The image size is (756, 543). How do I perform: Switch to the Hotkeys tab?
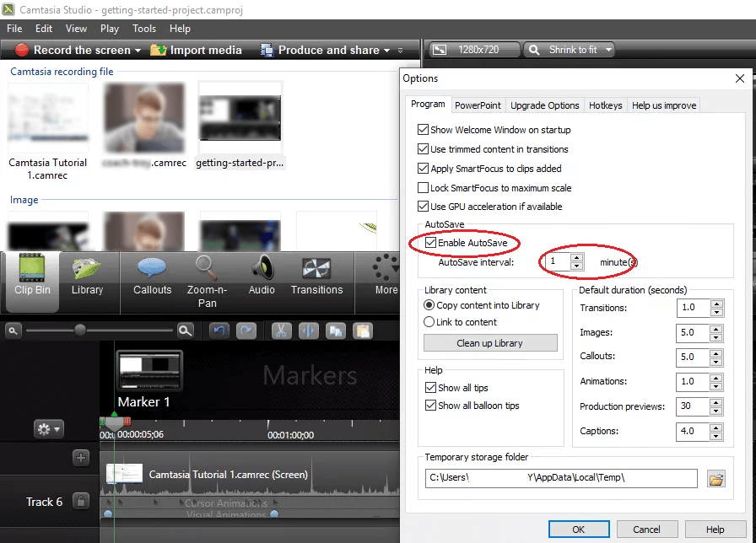point(605,105)
